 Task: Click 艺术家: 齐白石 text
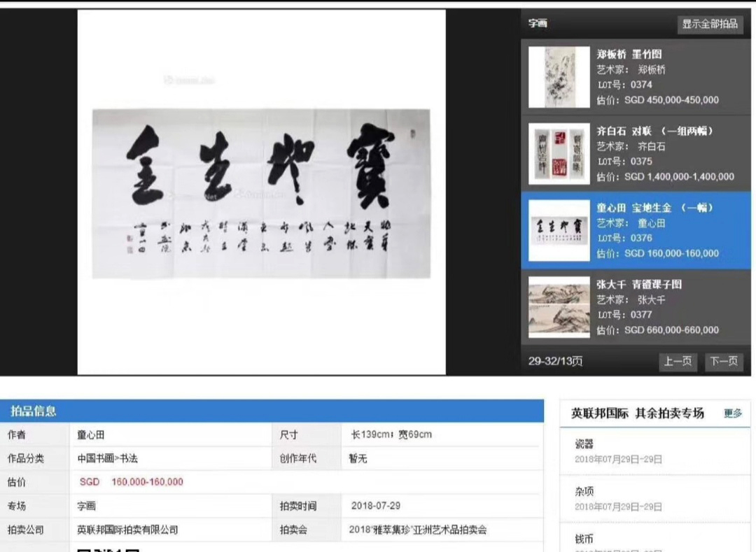631,146
